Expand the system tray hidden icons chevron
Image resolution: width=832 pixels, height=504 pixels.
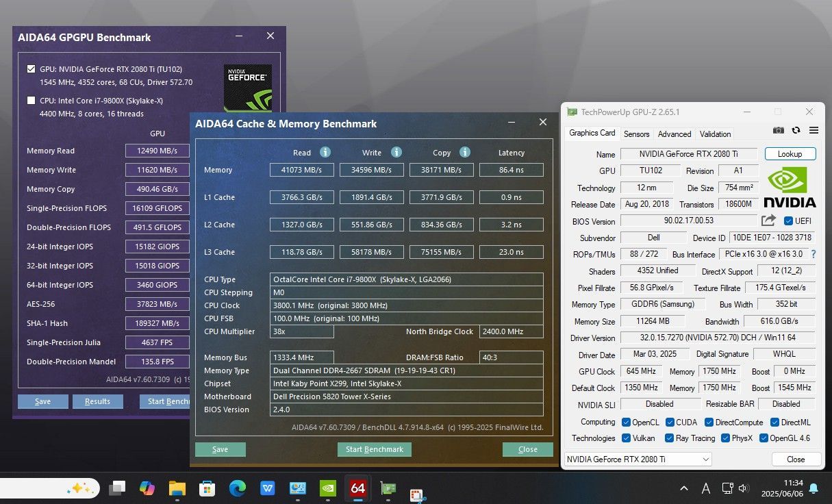coord(684,488)
